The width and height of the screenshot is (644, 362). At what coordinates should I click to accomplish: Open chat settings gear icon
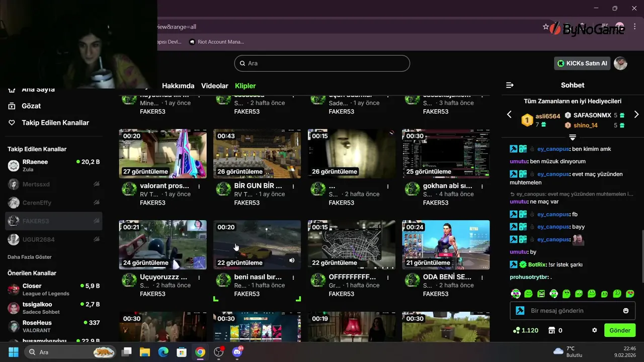pyautogui.click(x=595, y=330)
